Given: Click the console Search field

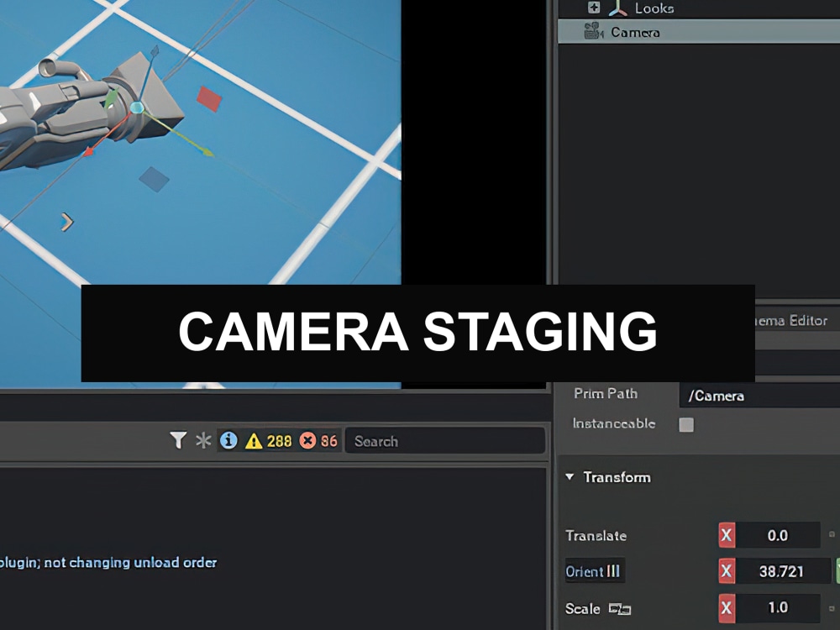Looking at the screenshot, I should pyautogui.click(x=445, y=440).
